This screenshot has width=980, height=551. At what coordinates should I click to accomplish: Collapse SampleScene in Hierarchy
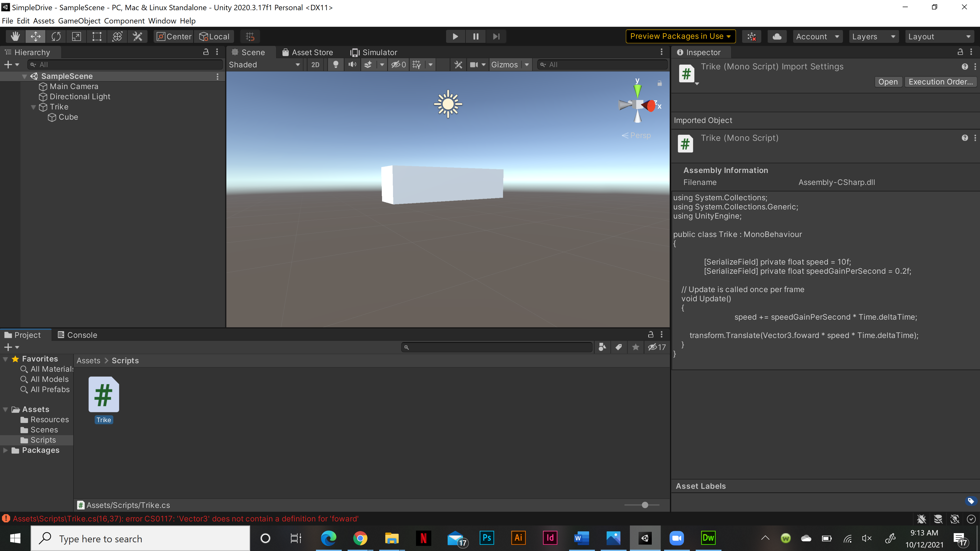24,77
